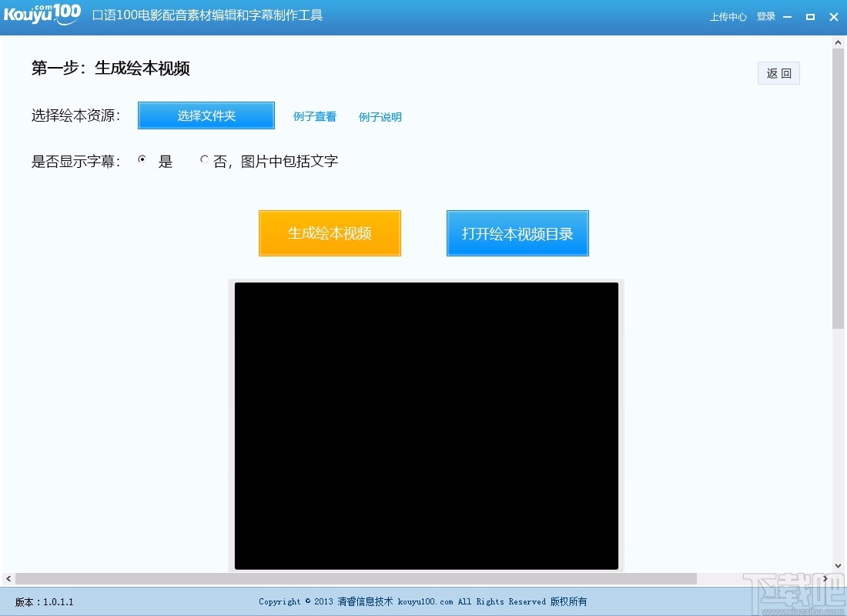Click the Kouyu100 logo in the title bar
The height and width of the screenshot is (616, 847).
(x=42, y=14)
